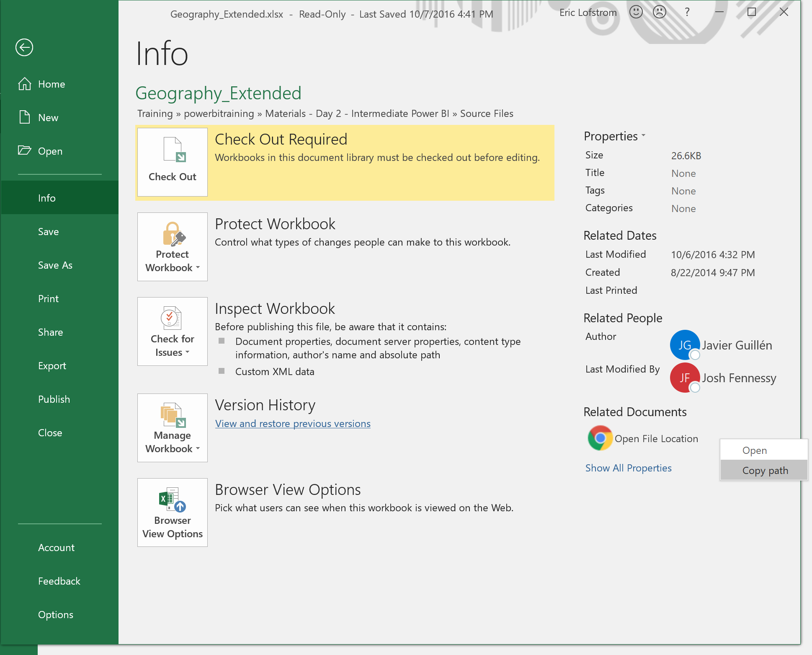
Task: Click the file path breadcrumb Training » powerbitraining
Action: tap(196, 114)
